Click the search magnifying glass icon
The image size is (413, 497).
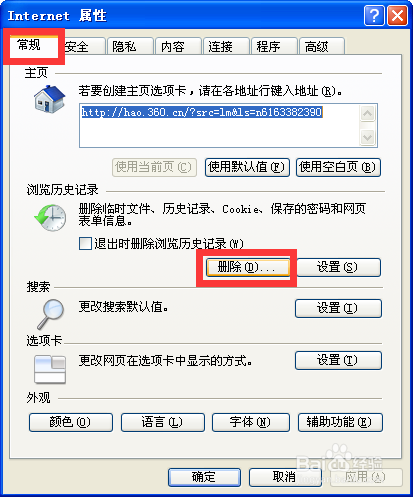(51, 314)
